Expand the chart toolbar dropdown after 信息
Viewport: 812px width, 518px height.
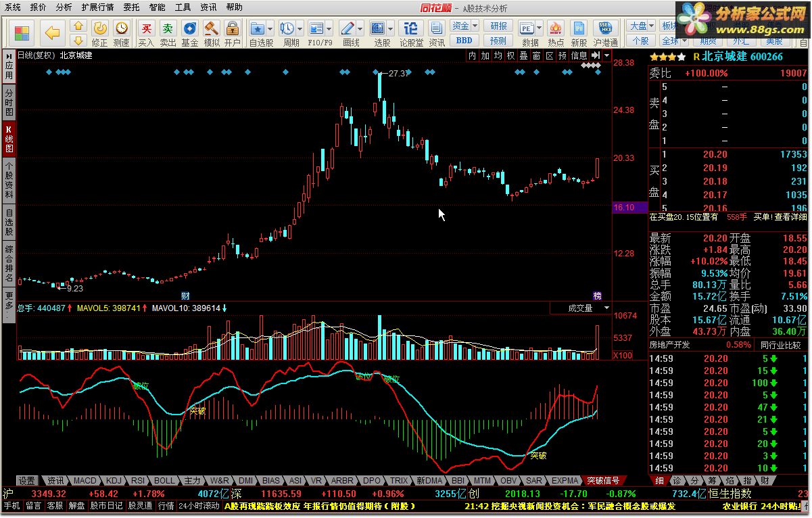pyautogui.click(x=606, y=55)
